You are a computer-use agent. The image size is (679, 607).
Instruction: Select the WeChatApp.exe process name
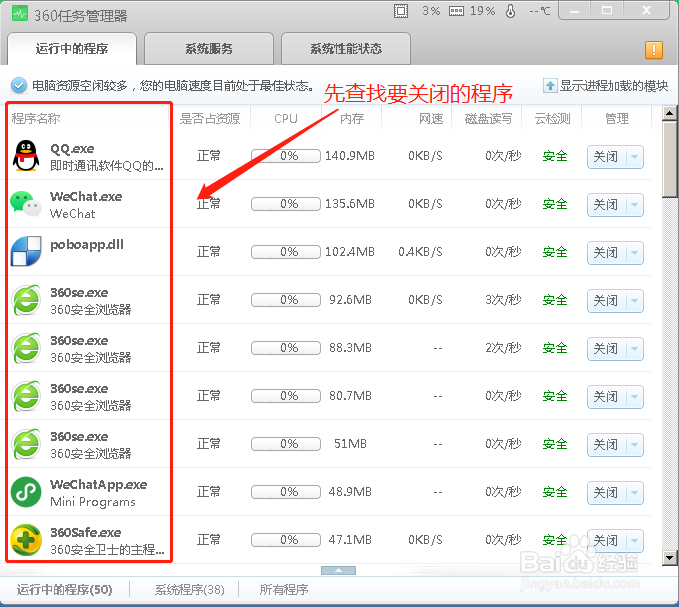pyautogui.click(x=99, y=484)
